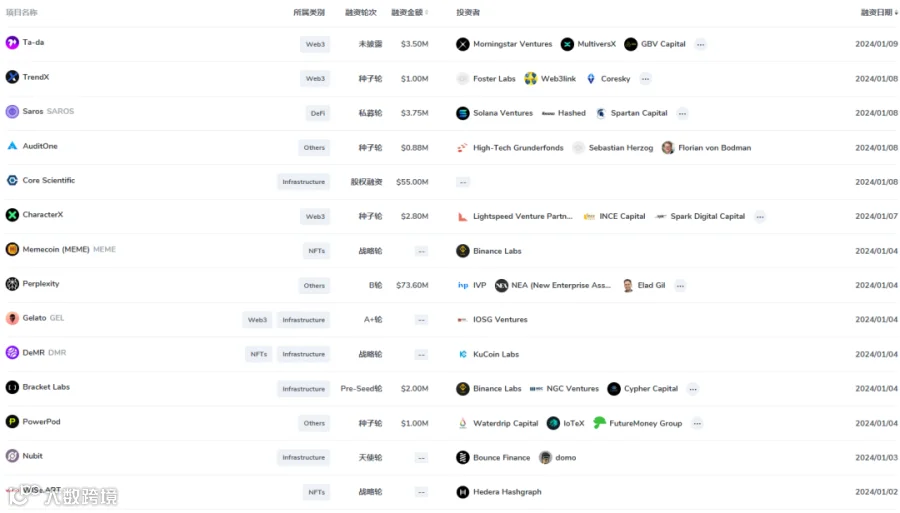Click the Morningstar Ventures investor icon
900x513 pixels.
[463, 44]
